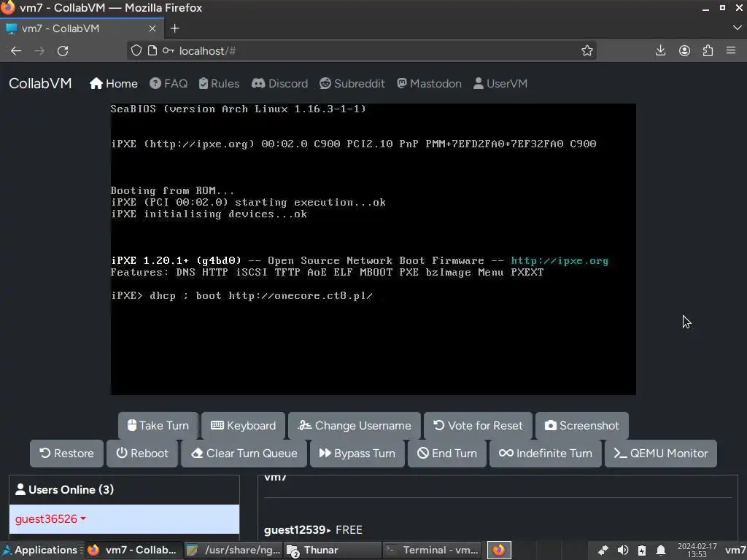Open the on-screen Keyboard
The image size is (747, 560).
243,426
